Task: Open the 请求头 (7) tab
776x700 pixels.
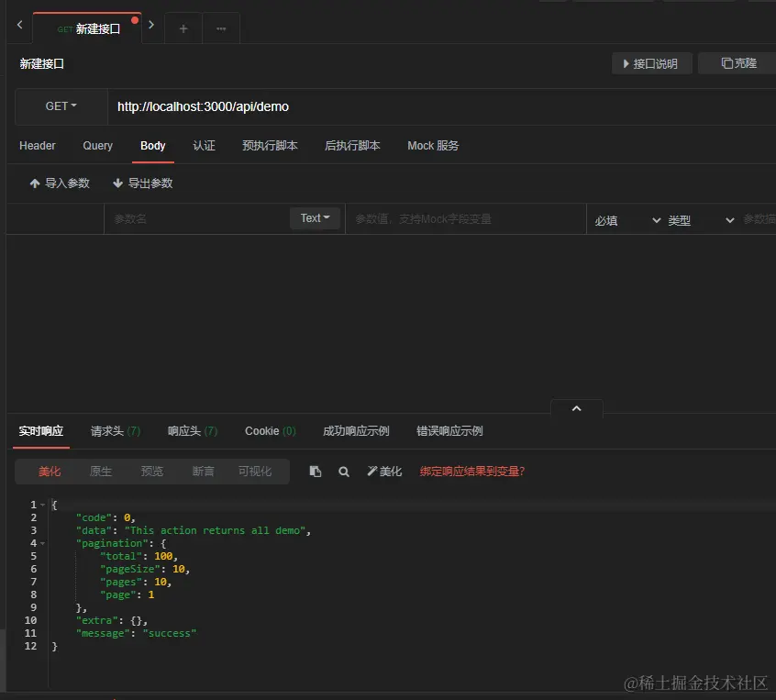Action: pos(116,431)
